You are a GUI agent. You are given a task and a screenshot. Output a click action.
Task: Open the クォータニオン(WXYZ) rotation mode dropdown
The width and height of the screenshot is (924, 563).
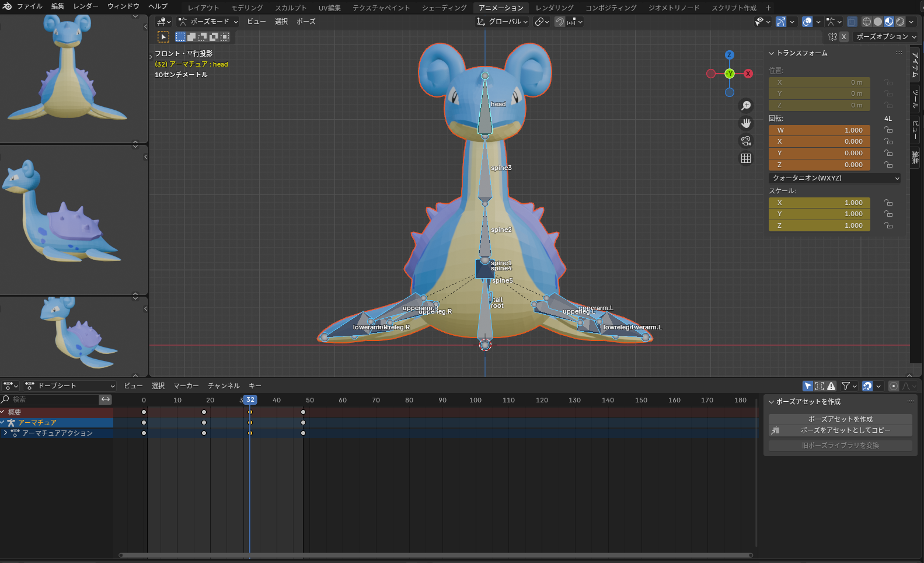[x=834, y=178]
